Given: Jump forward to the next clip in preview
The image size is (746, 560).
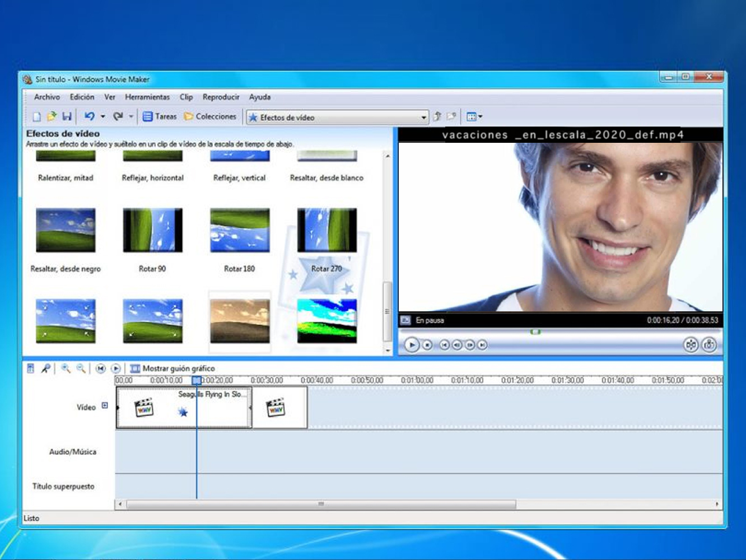Looking at the screenshot, I should coord(482,345).
